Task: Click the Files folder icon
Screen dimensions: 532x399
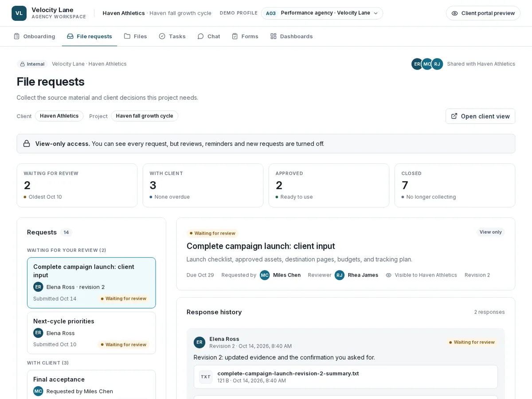Action: tap(127, 36)
